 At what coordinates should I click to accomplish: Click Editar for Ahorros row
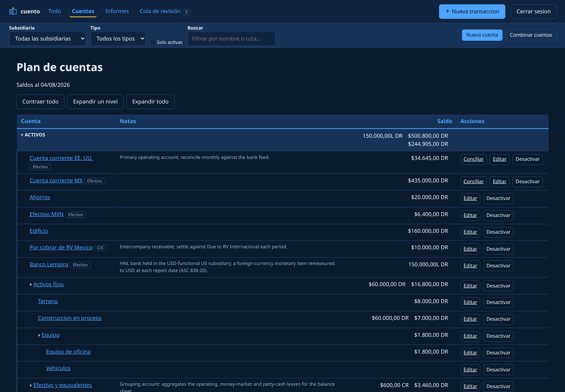click(x=470, y=198)
